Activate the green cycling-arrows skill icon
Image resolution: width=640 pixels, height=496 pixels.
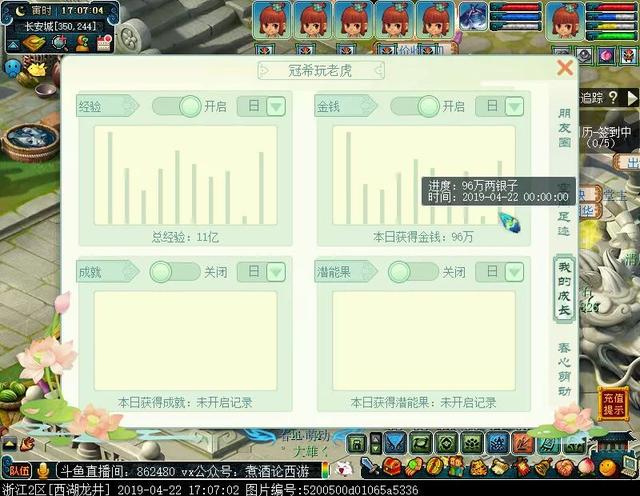point(420,444)
